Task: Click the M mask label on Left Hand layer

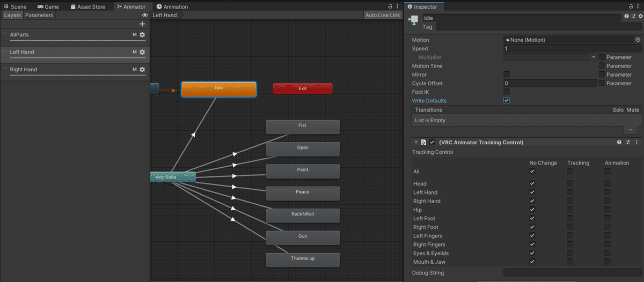Action: coord(135,52)
